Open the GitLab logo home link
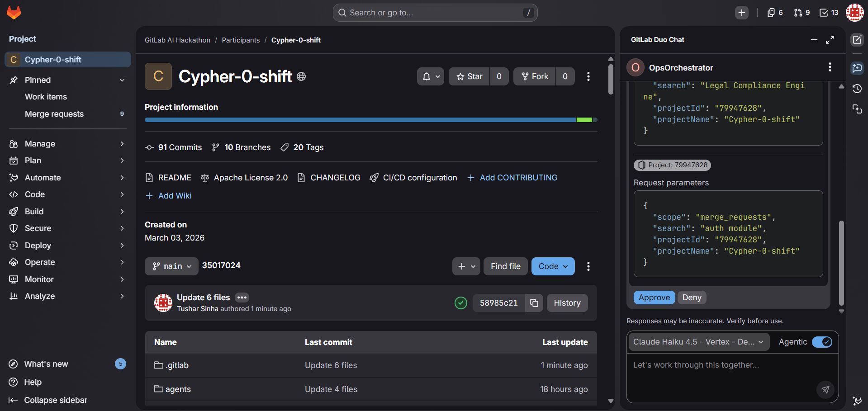 point(14,12)
